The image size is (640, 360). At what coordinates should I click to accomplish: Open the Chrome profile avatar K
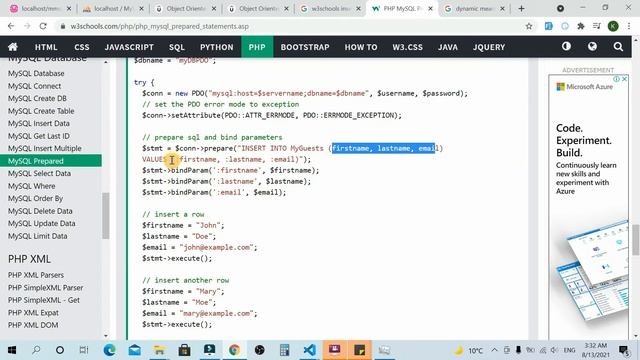(613, 26)
